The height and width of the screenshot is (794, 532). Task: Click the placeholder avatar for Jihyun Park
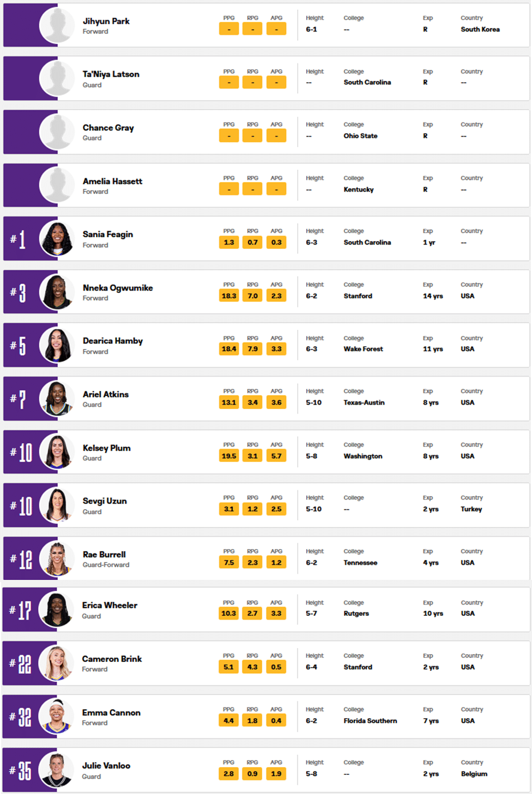57,25
